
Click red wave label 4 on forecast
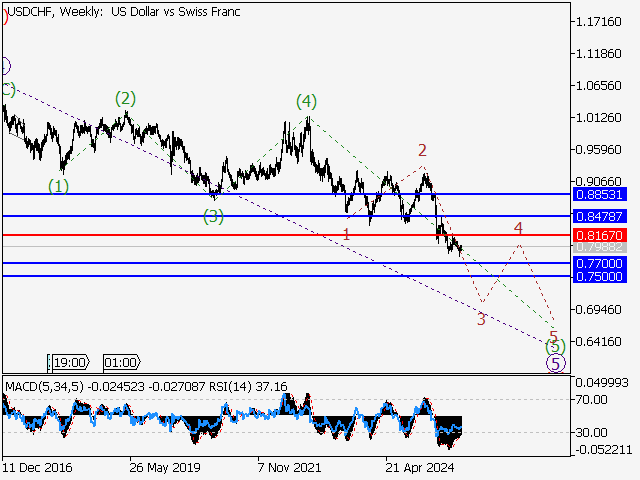(x=518, y=229)
